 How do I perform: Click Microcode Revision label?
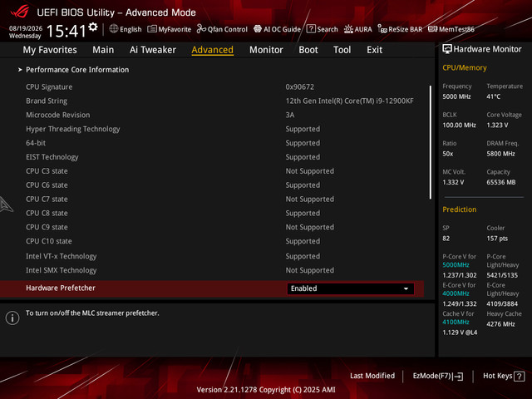coord(58,115)
